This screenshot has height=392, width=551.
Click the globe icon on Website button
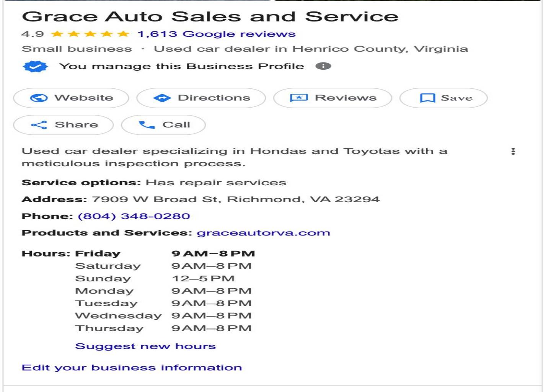[x=39, y=98]
